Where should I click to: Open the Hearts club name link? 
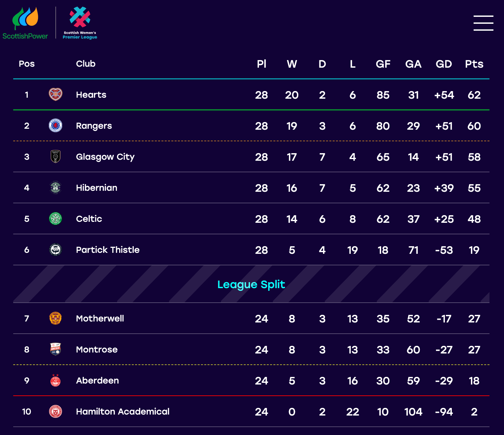click(x=91, y=95)
